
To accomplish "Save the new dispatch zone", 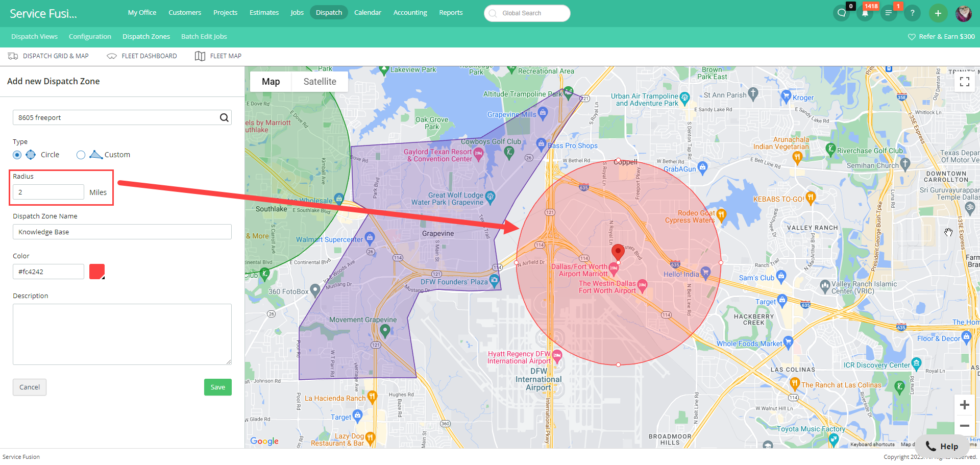I will (x=218, y=387).
